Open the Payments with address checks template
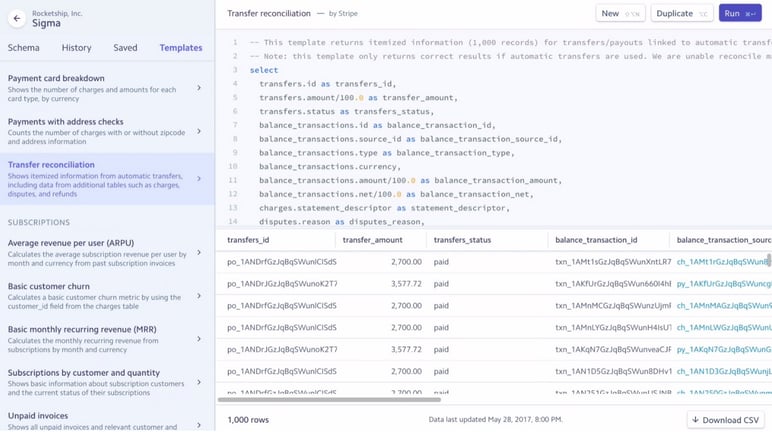The width and height of the screenshot is (772, 432). coord(107,131)
